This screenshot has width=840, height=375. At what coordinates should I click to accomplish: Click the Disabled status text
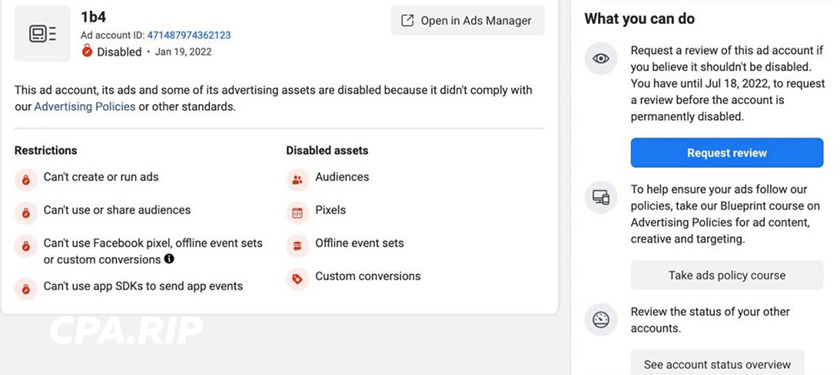pyautogui.click(x=119, y=52)
